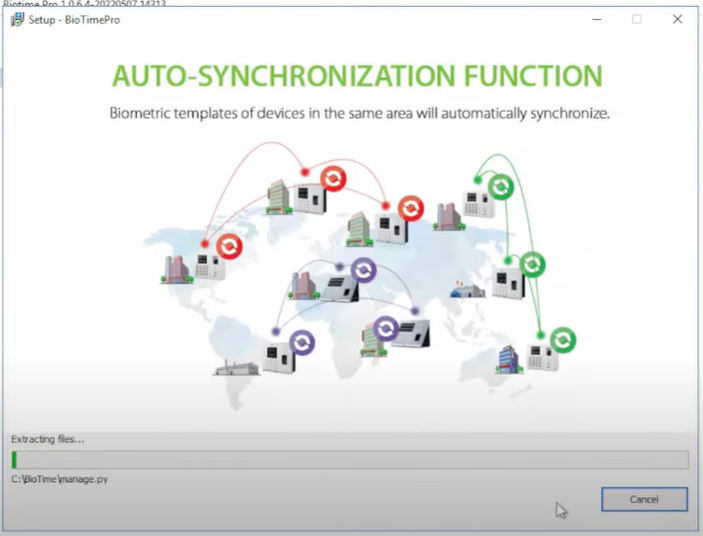Click the uppermost purple sync icon
Image resolution: width=703 pixels, height=536 pixels.
click(364, 269)
